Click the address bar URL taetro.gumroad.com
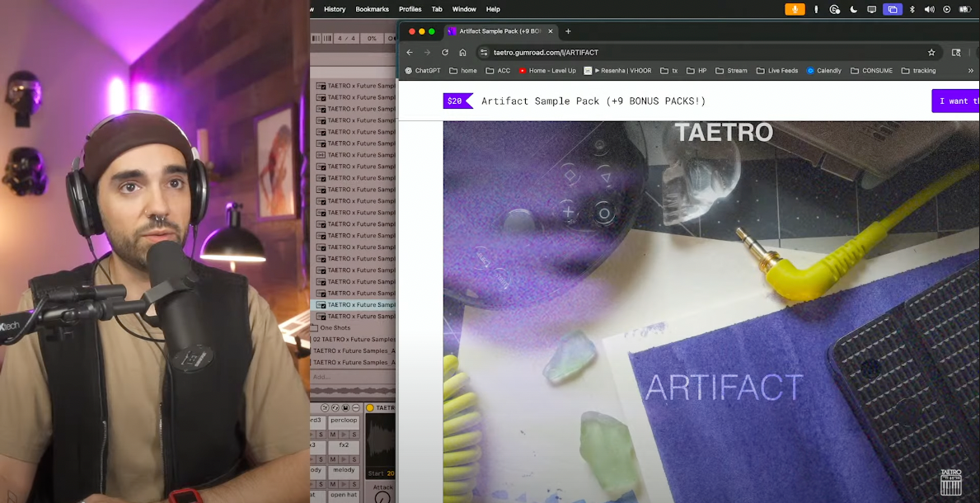This screenshot has width=980, height=503. (x=546, y=53)
